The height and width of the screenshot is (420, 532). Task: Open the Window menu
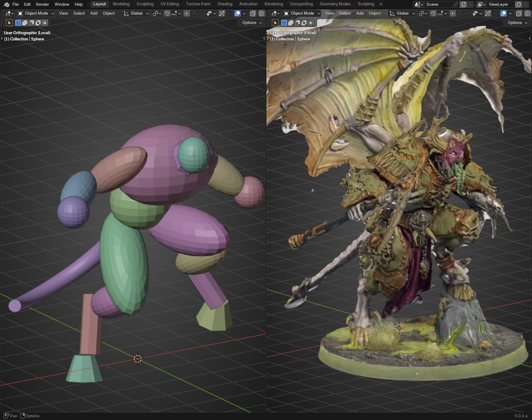[62, 4]
